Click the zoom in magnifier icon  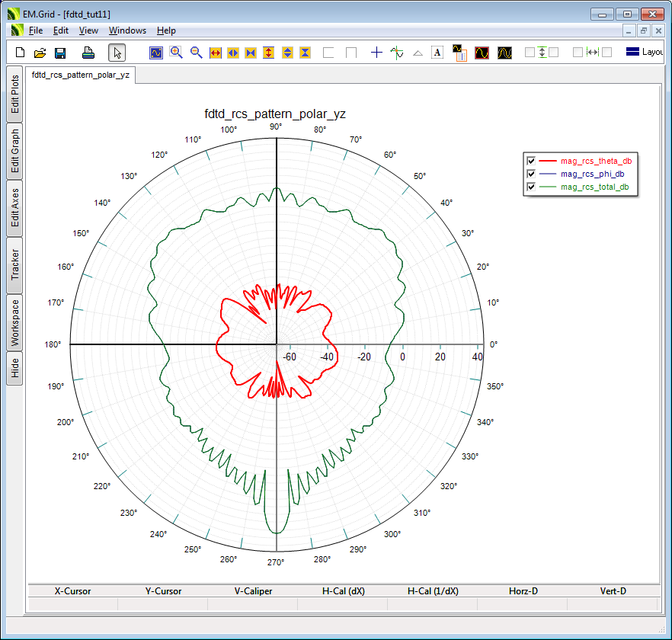click(x=176, y=53)
